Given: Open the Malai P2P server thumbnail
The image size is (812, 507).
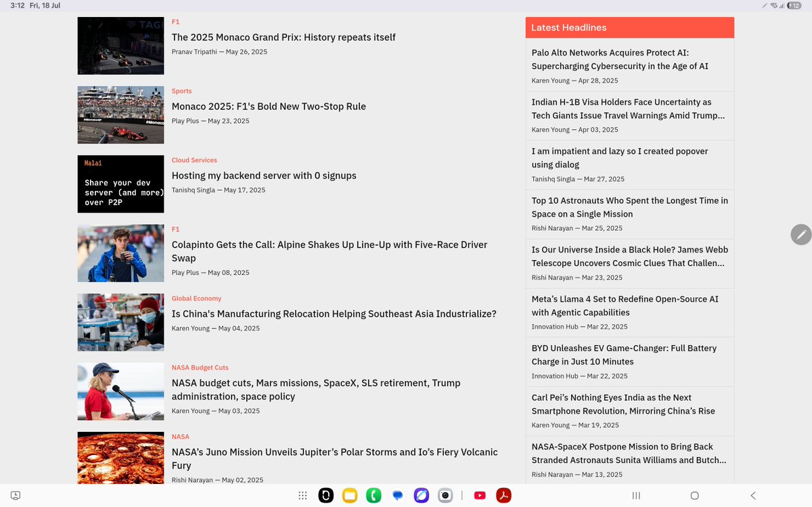Looking at the screenshot, I should 120,183.
